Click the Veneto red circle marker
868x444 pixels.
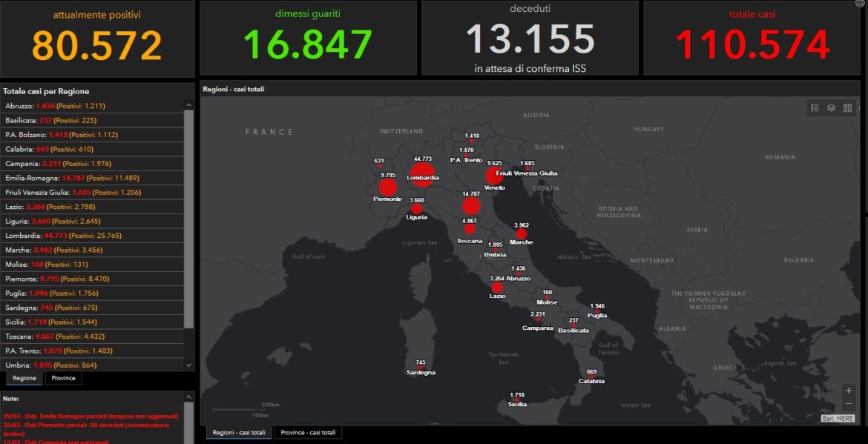(494, 176)
